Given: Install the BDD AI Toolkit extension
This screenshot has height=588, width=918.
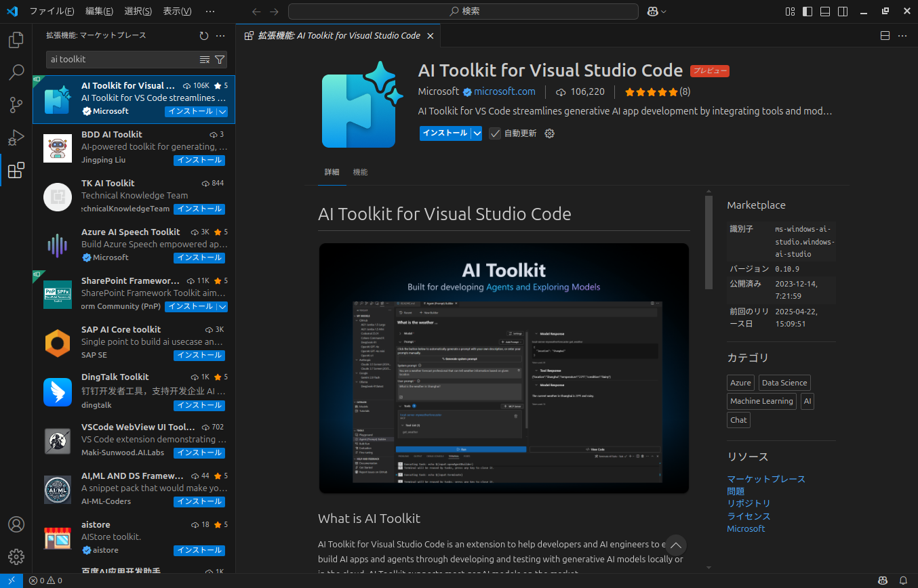Looking at the screenshot, I should (199, 161).
